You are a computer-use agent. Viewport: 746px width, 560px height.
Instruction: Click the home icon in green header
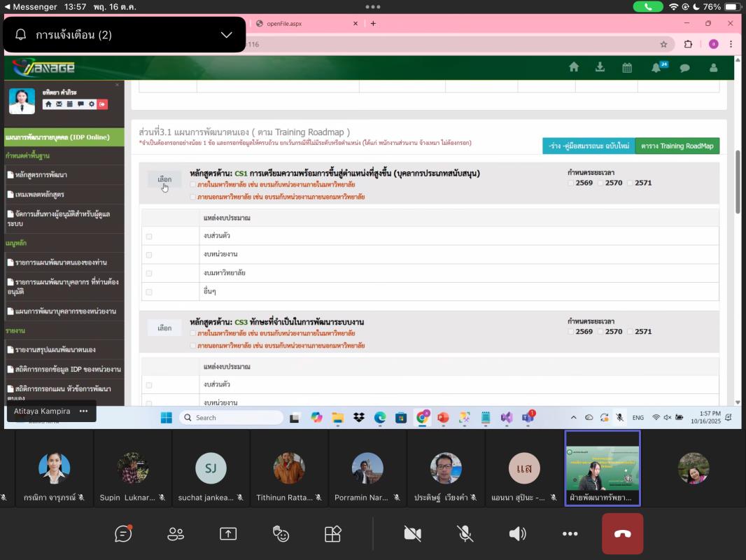click(574, 68)
